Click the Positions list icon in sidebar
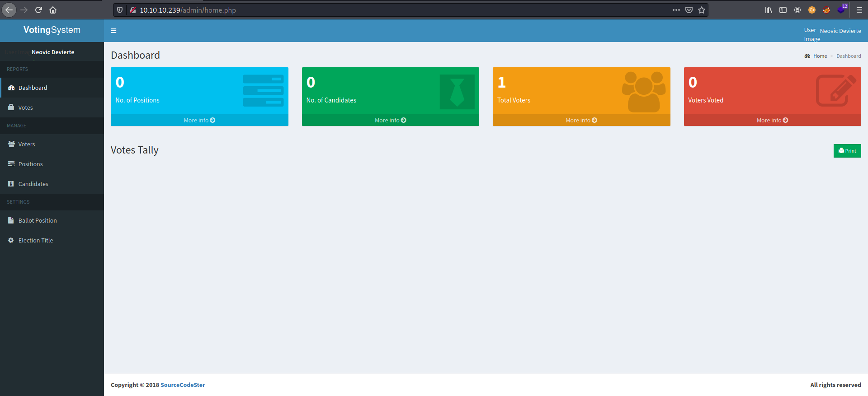 [11, 164]
